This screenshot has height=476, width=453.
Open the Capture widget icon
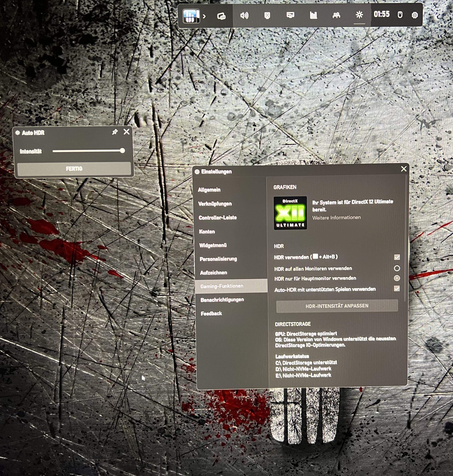pos(267,16)
